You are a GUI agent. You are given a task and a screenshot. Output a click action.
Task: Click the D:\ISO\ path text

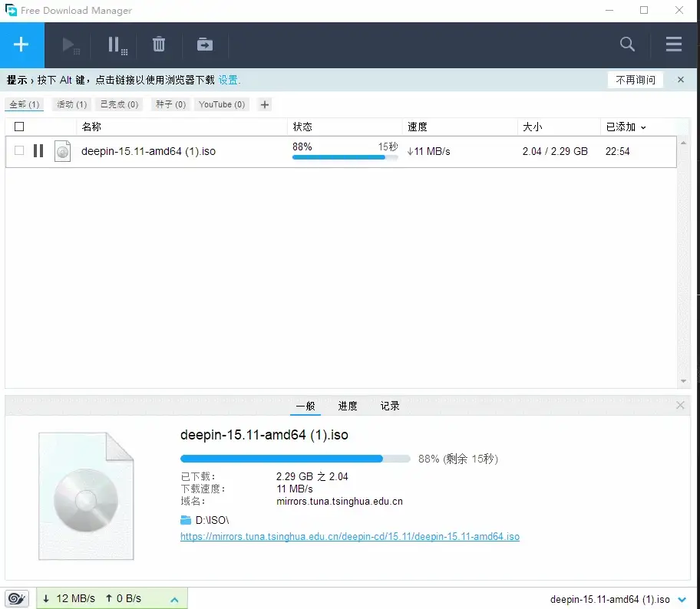pyautogui.click(x=213, y=520)
